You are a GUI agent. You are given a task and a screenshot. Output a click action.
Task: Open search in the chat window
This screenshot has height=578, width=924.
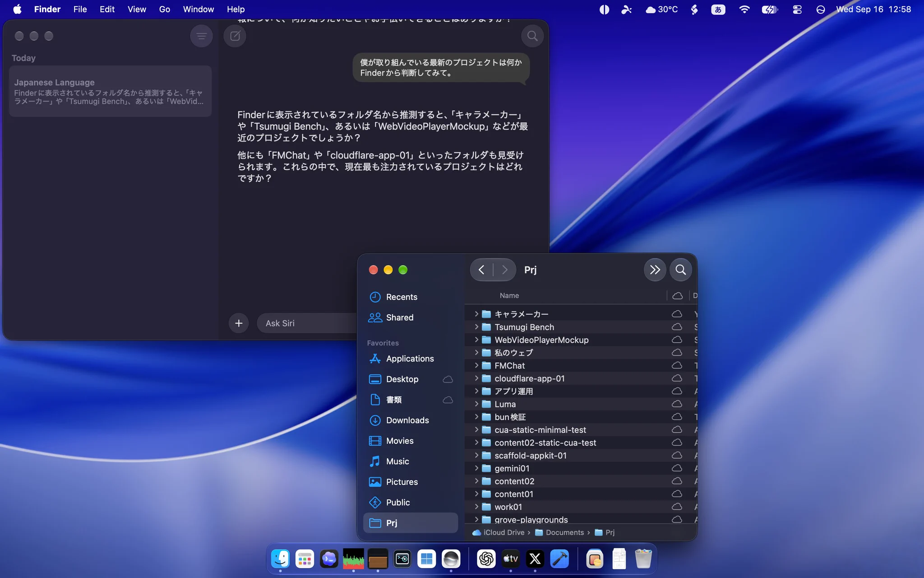point(532,36)
